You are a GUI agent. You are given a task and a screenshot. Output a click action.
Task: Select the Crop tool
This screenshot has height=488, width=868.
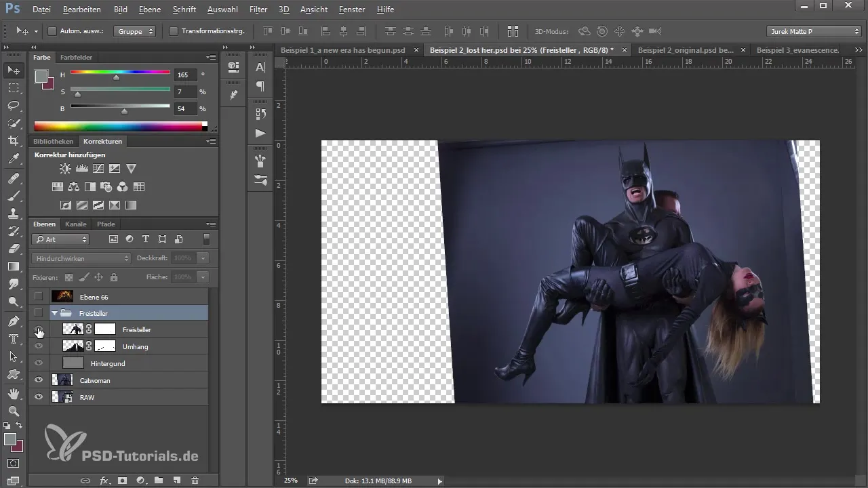click(x=14, y=141)
